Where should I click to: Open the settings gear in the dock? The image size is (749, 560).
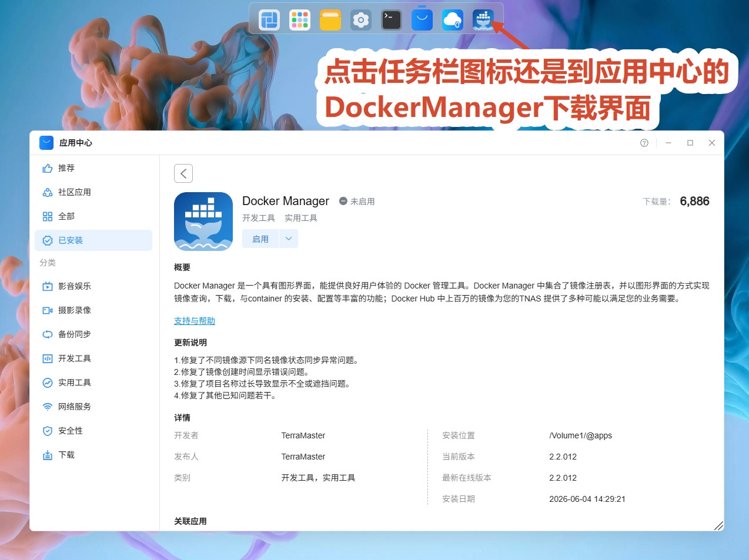361,20
